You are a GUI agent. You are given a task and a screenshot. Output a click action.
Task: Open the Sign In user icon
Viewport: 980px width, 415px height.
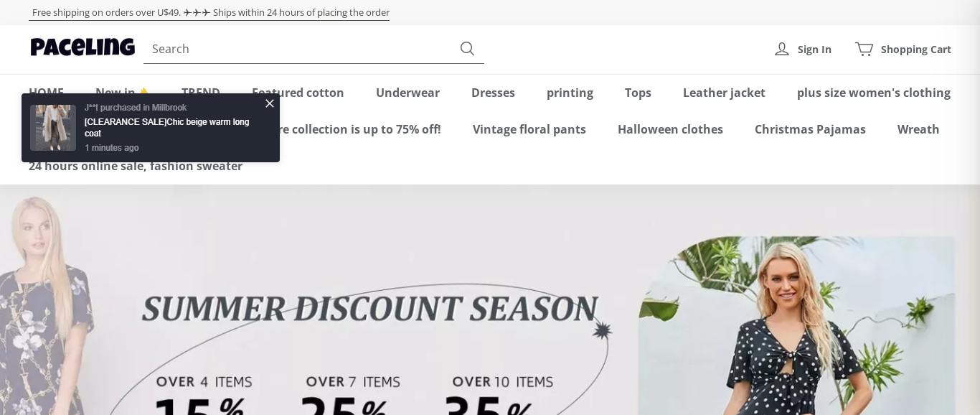(782, 49)
